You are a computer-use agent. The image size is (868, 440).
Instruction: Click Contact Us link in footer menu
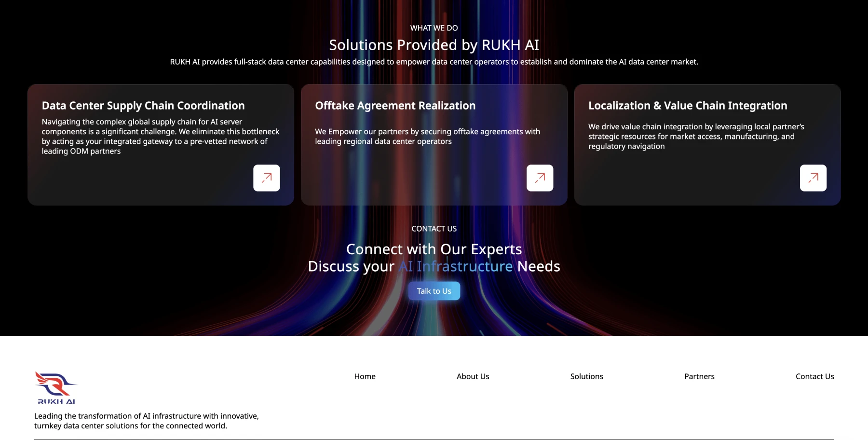pos(814,376)
